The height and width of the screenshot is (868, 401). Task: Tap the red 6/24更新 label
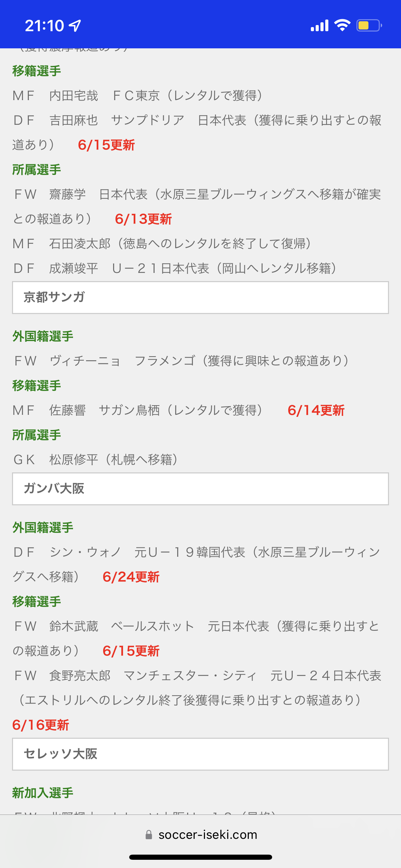[x=131, y=577]
